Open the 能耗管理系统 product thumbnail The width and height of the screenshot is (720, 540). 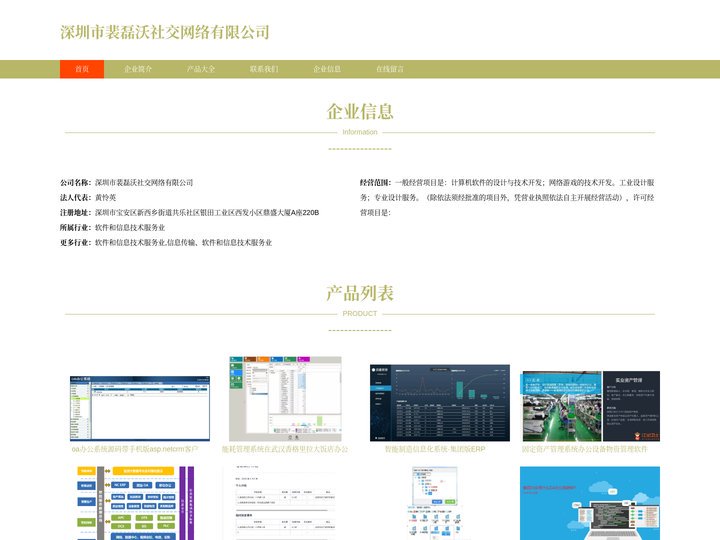(285, 399)
